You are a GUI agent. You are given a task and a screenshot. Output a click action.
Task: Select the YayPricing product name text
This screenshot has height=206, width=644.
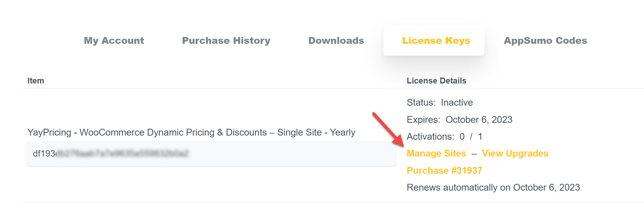point(191,132)
